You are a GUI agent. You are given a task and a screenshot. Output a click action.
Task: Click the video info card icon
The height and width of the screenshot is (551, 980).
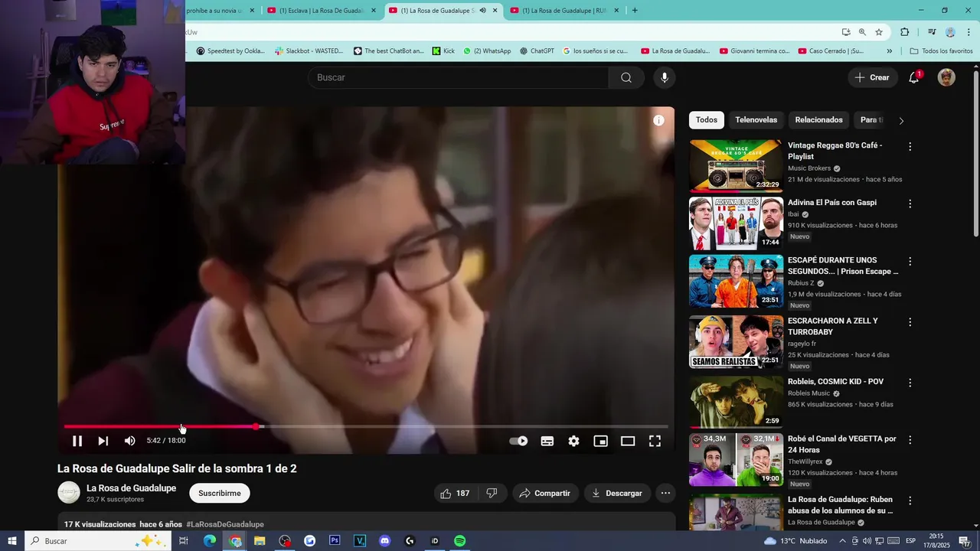click(658, 120)
